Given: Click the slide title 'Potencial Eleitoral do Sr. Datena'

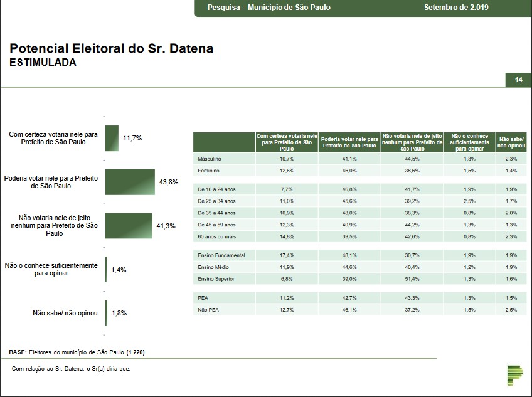Looking at the screenshot, I should (x=111, y=48).
